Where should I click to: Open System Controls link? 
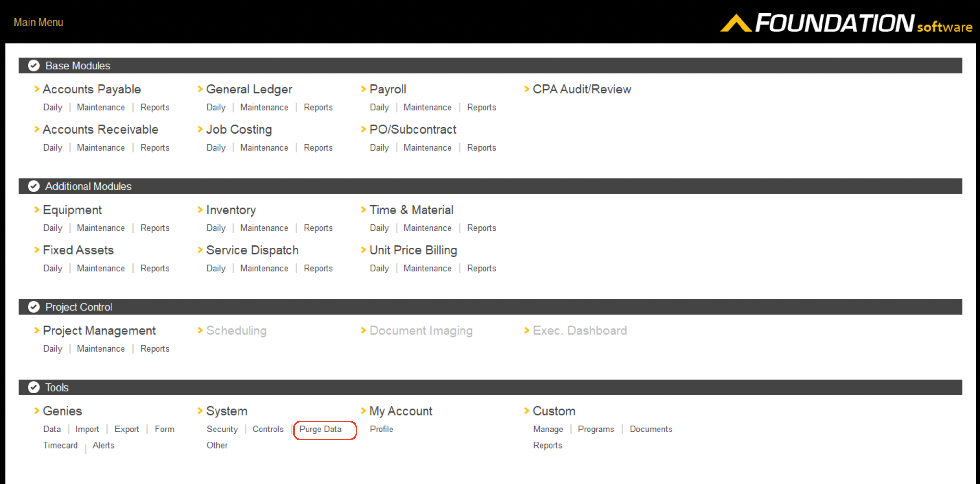[268, 429]
